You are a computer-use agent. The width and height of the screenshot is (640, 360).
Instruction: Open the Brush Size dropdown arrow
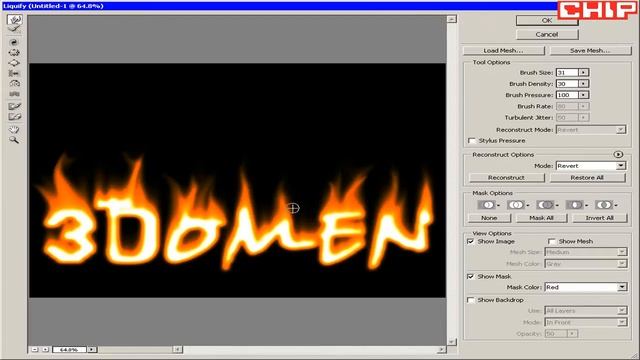[x=584, y=73]
